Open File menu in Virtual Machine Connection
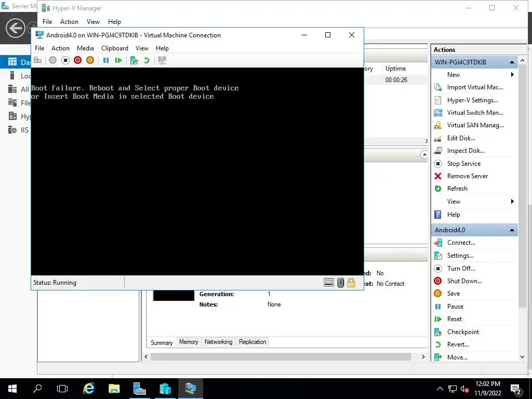The width and height of the screenshot is (532, 399). 39,48
